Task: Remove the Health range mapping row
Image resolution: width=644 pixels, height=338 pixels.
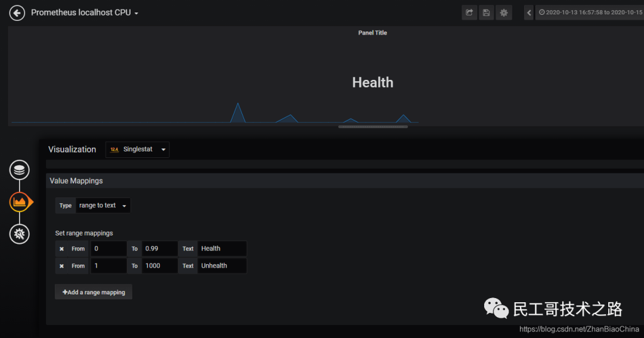Action: 61,249
